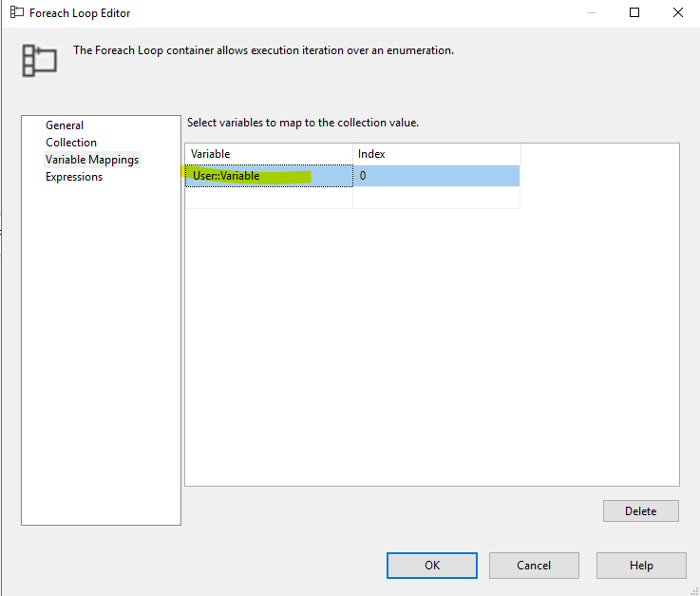Click the 'Foreach Loop Editor' title text
The height and width of the screenshot is (596, 700).
80,13
